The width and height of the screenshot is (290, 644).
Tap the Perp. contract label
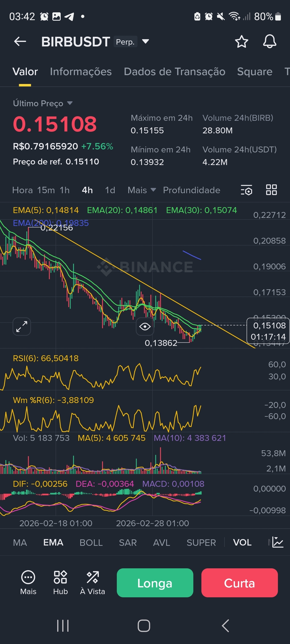coord(125,42)
